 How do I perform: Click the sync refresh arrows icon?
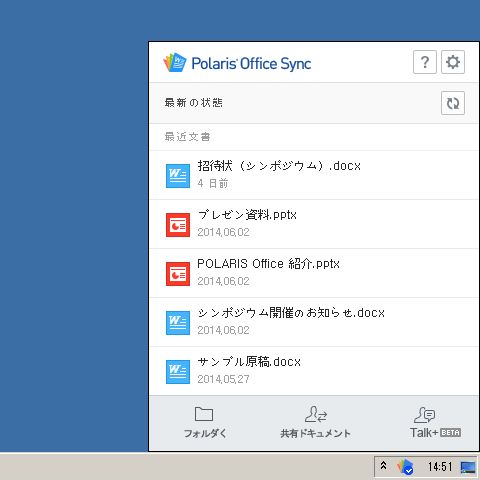(x=453, y=103)
